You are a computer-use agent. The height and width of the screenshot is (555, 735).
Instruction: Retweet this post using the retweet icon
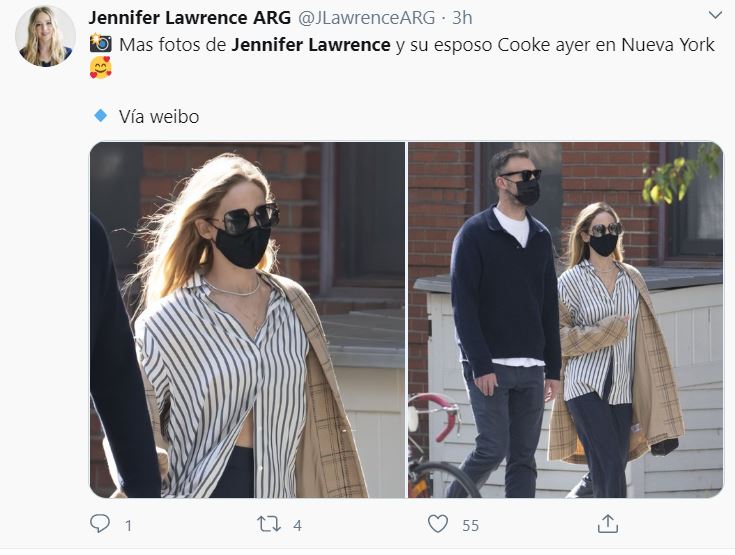tap(269, 524)
